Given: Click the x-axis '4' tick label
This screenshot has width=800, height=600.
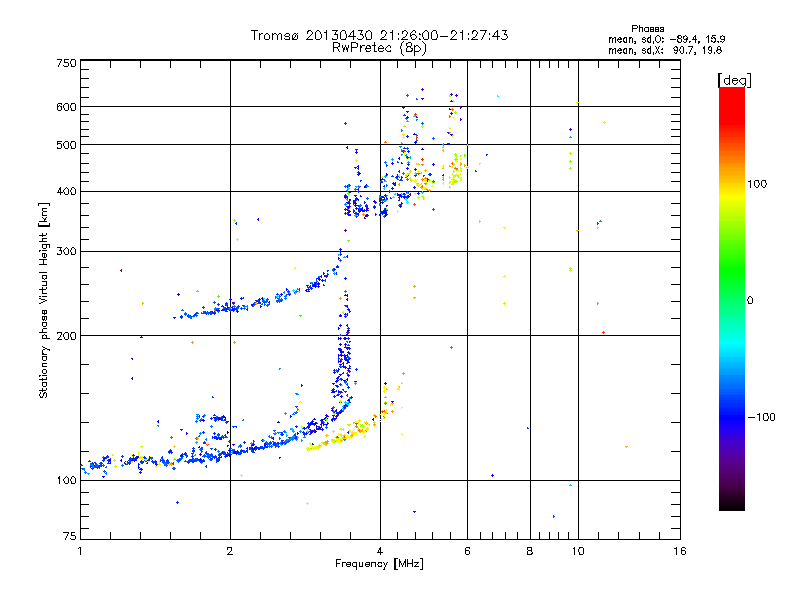Looking at the screenshot, I should coord(380,551).
